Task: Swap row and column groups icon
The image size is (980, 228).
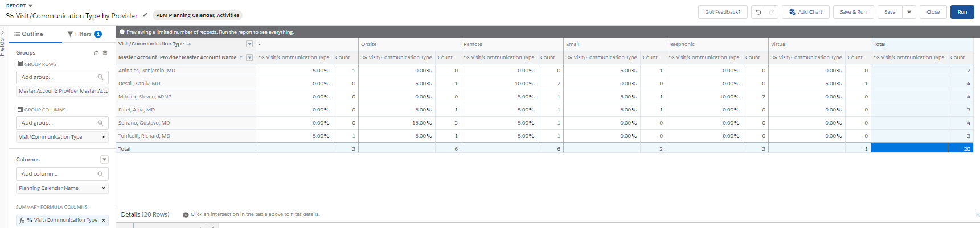Action: click(x=96, y=53)
